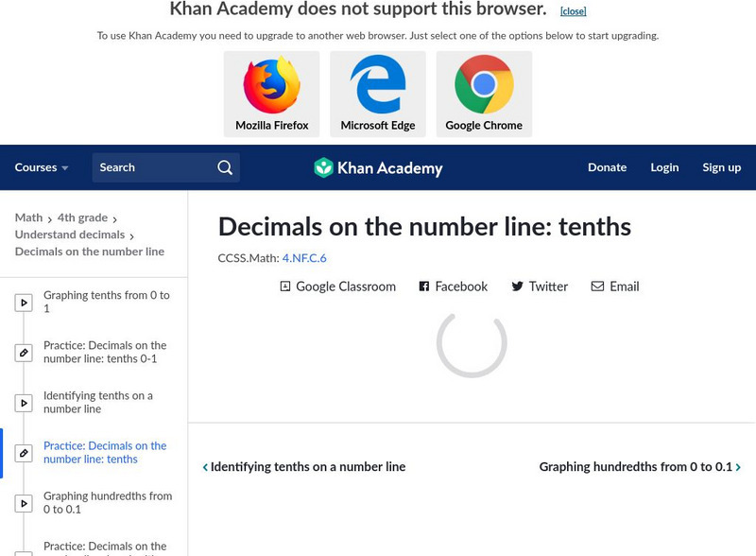The height and width of the screenshot is (556, 756).
Task: Click the Sign up link
Action: coord(721,167)
